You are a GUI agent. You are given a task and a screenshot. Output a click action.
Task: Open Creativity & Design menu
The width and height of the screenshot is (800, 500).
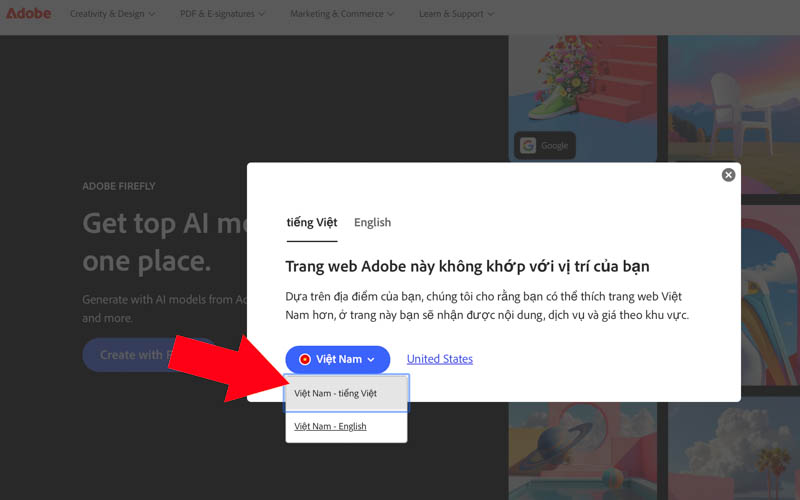point(113,14)
